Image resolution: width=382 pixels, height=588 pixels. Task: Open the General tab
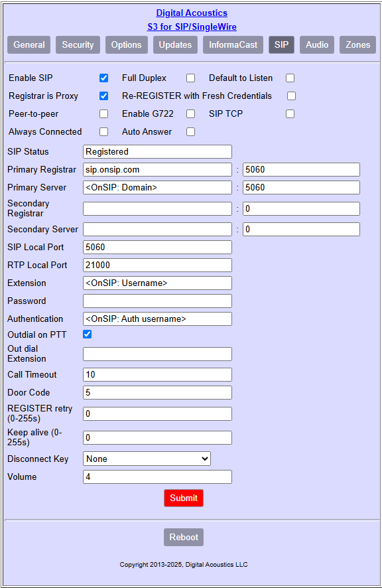coord(29,45)
